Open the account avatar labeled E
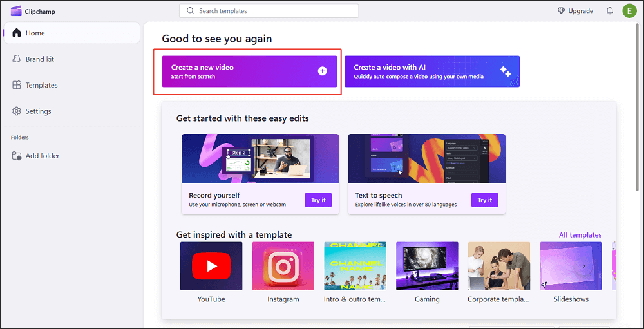The height and width of the screenshot is (329, 644). [x=629, y=11]
